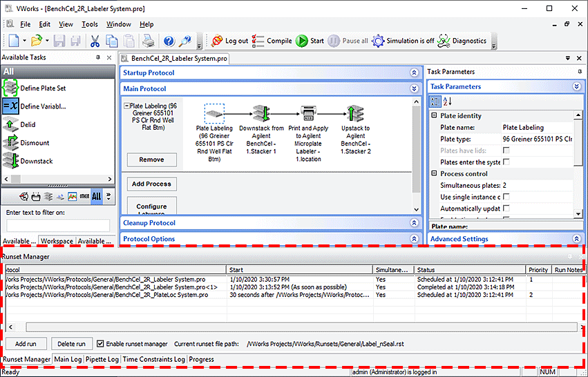The image size is (588, 377).
Task: Select the Downstack from Agilent BenchCel task
Action: pyautogui.click(x=261, y=113)
